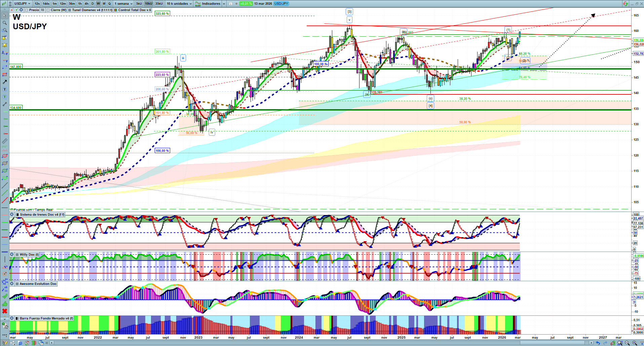Pick the bell alert with cursor tool

click(x=5, y=38)
